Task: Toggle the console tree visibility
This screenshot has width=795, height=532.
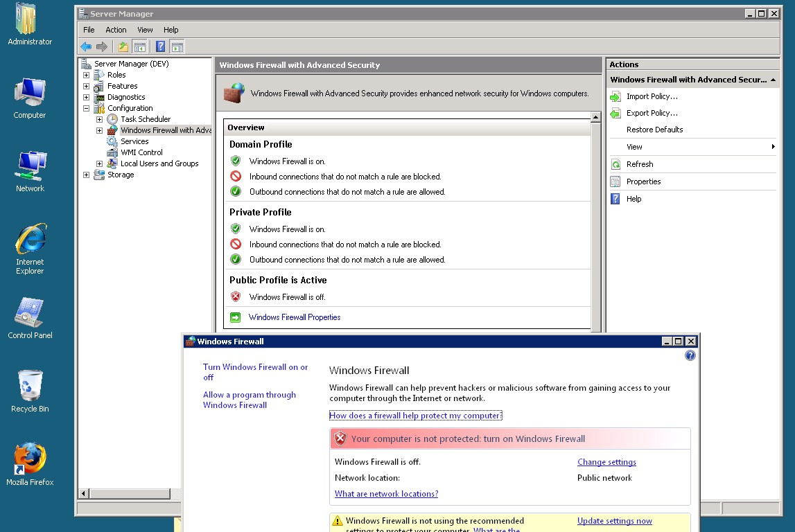Action: [139, 46]
